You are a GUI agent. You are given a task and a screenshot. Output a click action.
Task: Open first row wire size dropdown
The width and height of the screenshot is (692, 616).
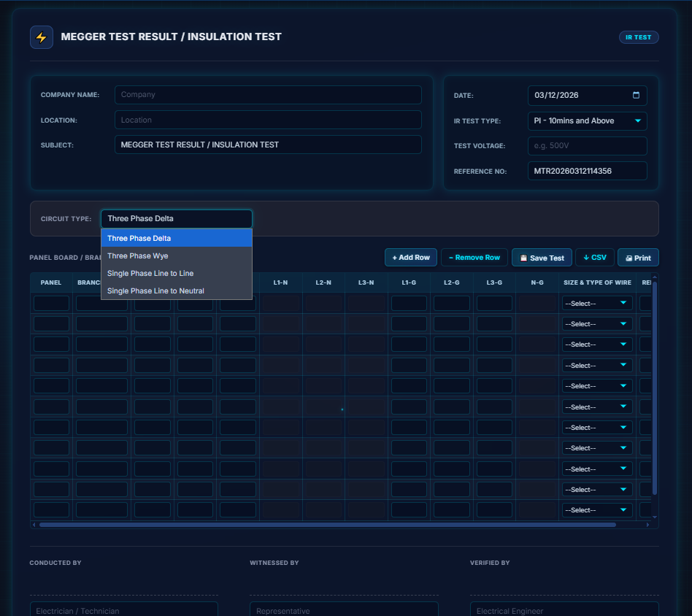coord(596,303)
